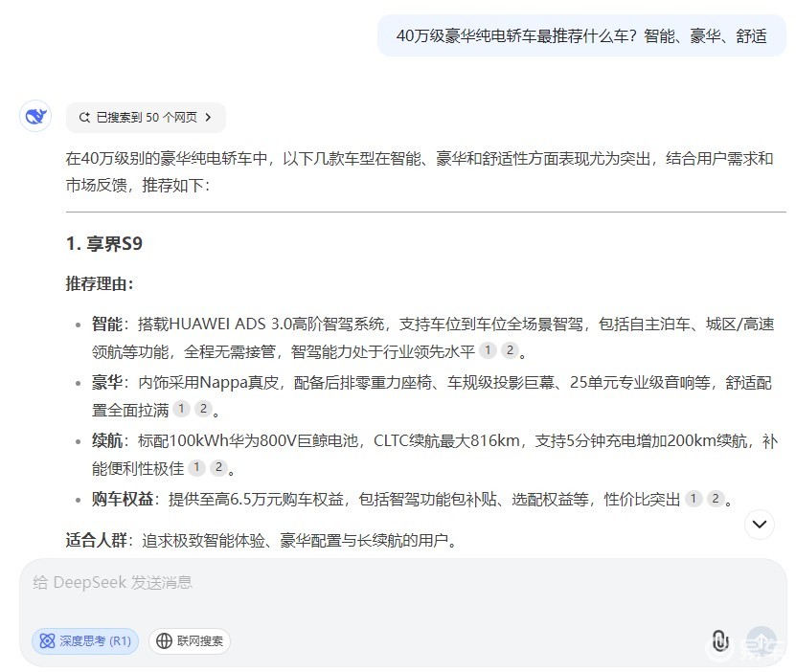Viewport: 796px width, 672px height.
Task: Click the scroll-to-bottom down arrow button
Action: [x=760, y=524]
